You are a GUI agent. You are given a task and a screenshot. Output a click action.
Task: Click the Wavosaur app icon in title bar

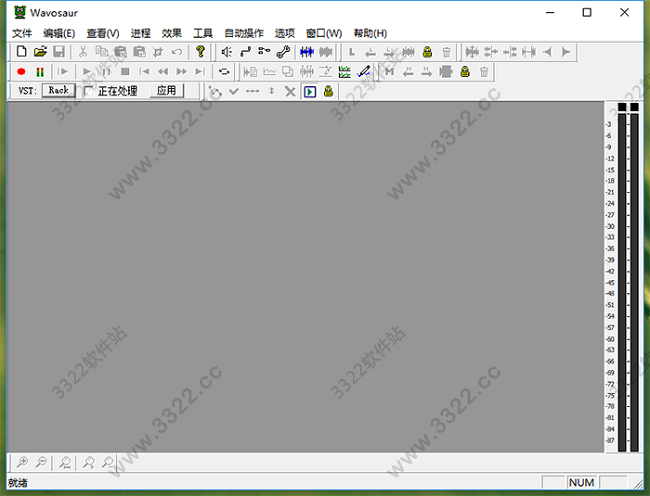click(x=19, y=12)
